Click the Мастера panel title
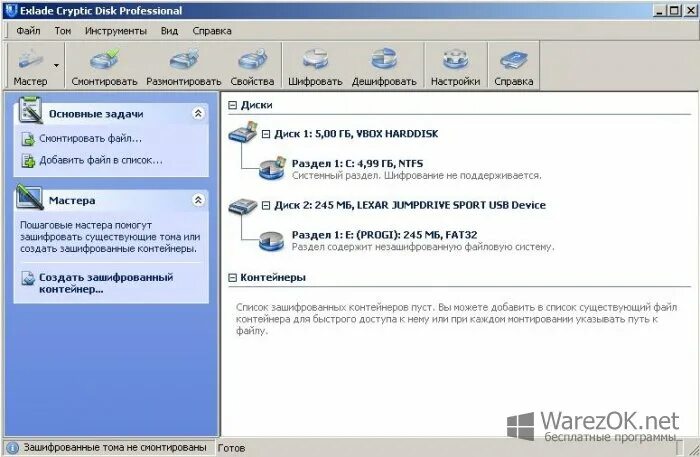Image resolution: width=700 pixels, height=457 pixels. click(72, 200)
